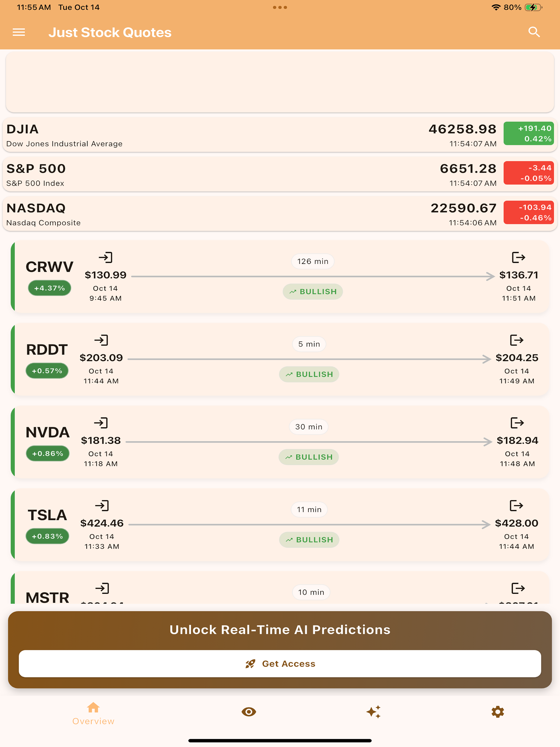Tap the battery status icon
This screenshot has height=747, width=560.
533,7
